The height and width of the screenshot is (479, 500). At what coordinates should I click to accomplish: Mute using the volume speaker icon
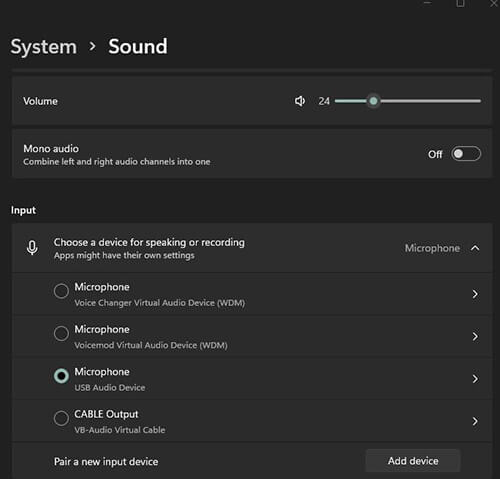point(300,101)
